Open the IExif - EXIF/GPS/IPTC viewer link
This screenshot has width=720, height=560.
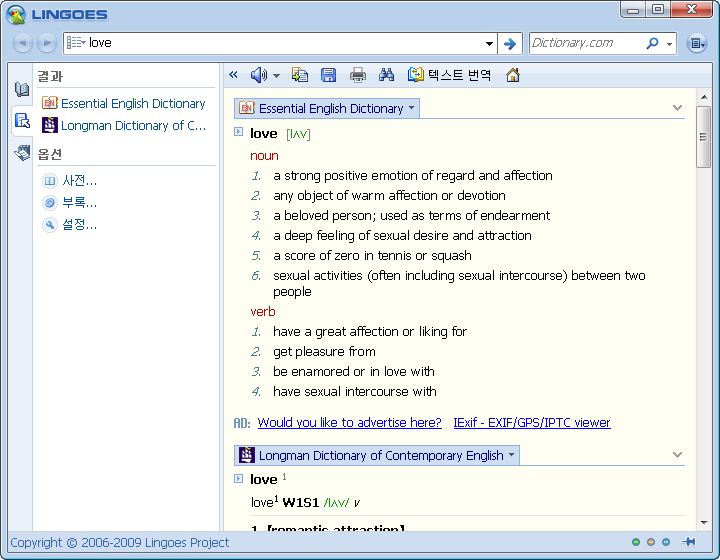[532, 422]
